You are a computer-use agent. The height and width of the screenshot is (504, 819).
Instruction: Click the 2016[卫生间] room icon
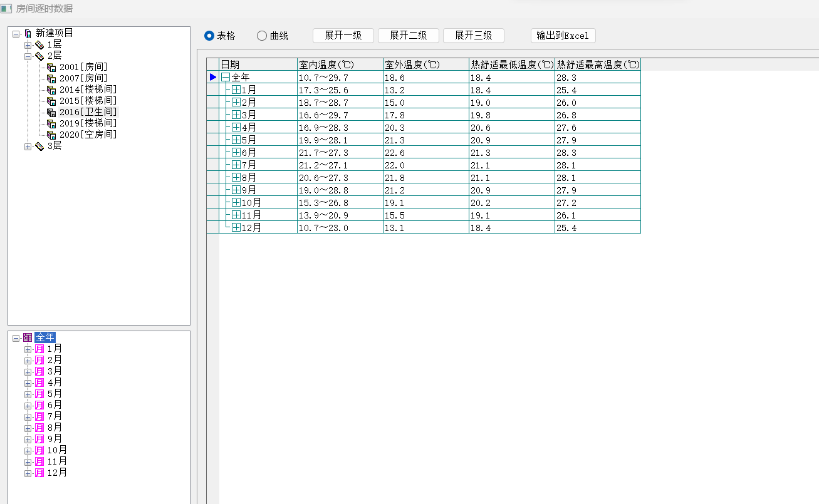point(51,112)
